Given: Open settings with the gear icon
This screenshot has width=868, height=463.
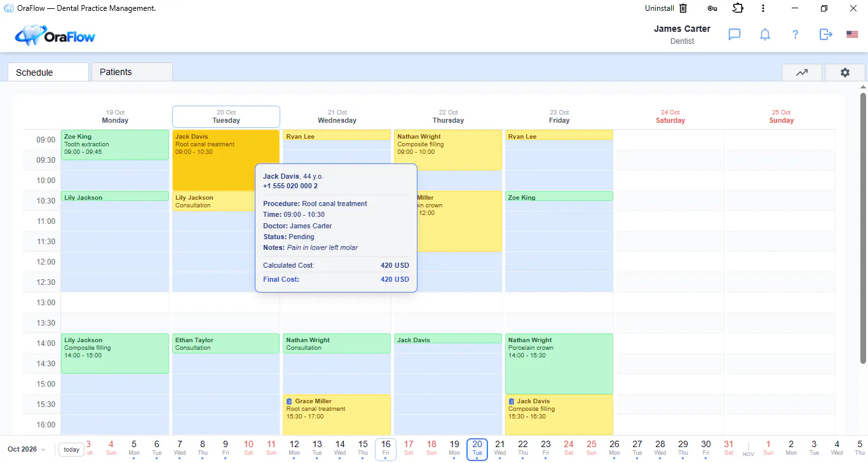Looking at the screenshot, I should 845,73.
